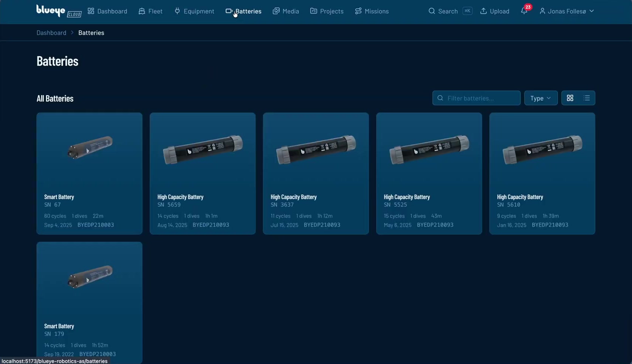
Task: Click the "60 cycles" text
Action: [x=55, y=216]
